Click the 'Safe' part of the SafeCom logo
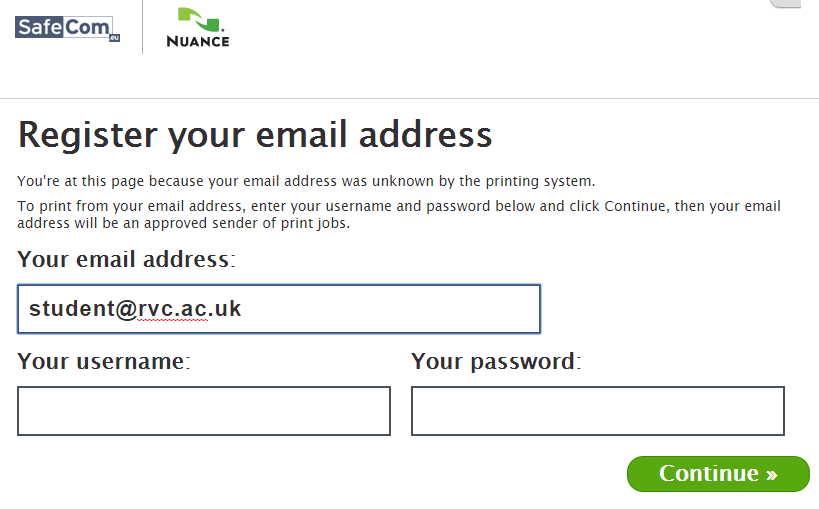Viewport: 819px width, 509px height. pyautogui.click(x=39, y=27)
